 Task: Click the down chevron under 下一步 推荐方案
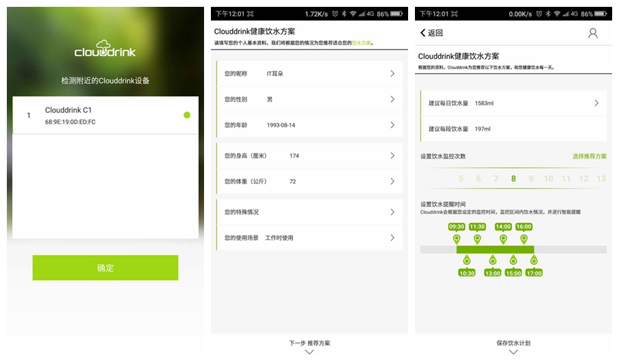pyautogui.click(x=309, y=352)
